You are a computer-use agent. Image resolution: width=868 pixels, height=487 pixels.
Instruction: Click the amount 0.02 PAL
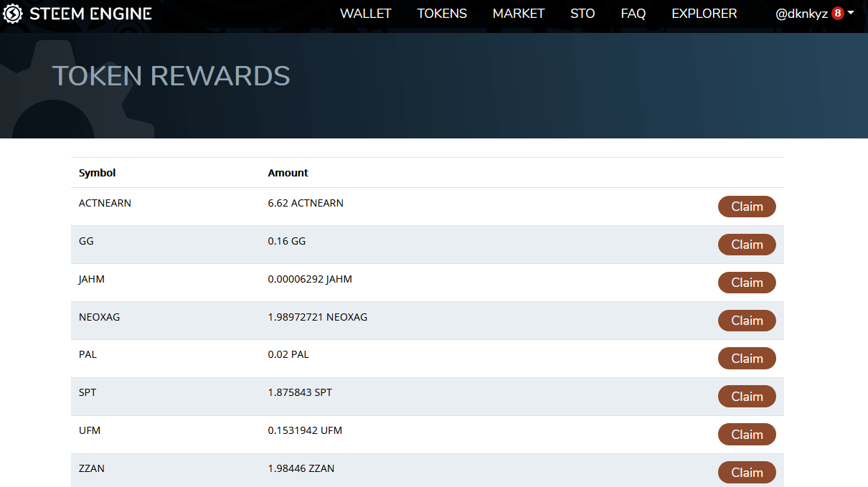288,355
